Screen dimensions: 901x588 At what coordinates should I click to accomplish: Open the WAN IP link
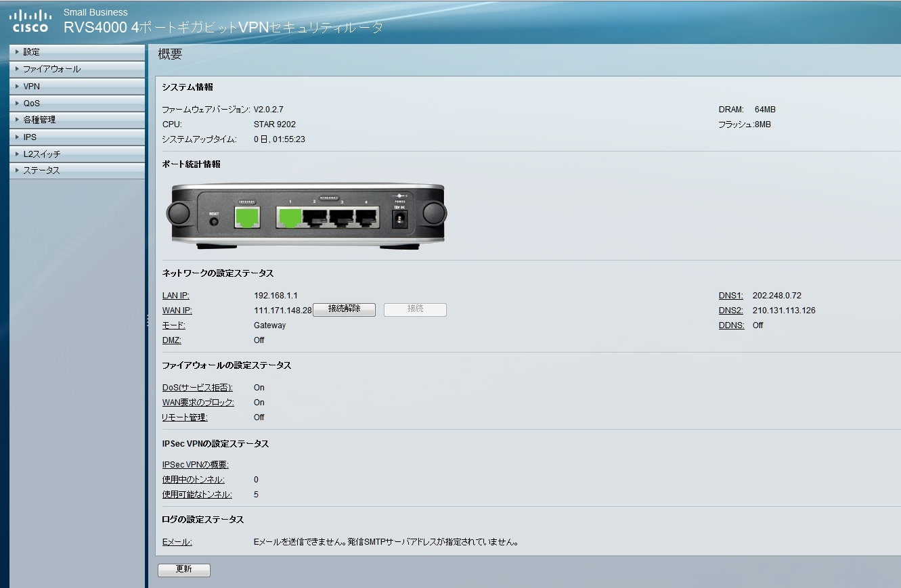tap(177, 311)
